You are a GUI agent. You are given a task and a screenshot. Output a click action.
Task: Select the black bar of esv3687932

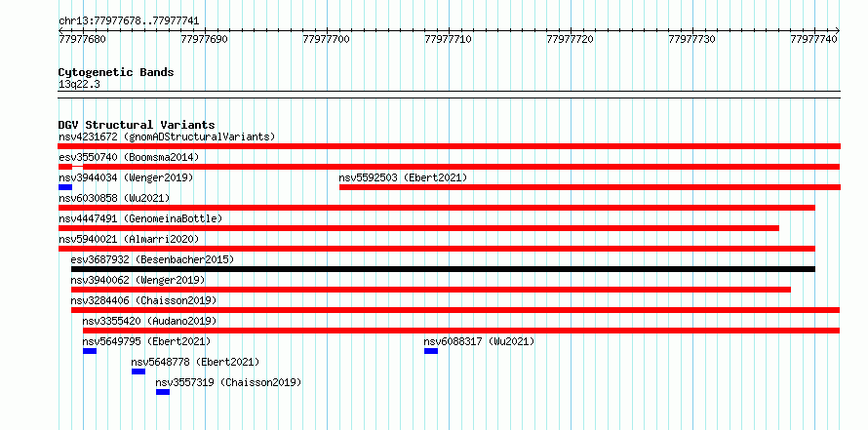coord(443,269)
